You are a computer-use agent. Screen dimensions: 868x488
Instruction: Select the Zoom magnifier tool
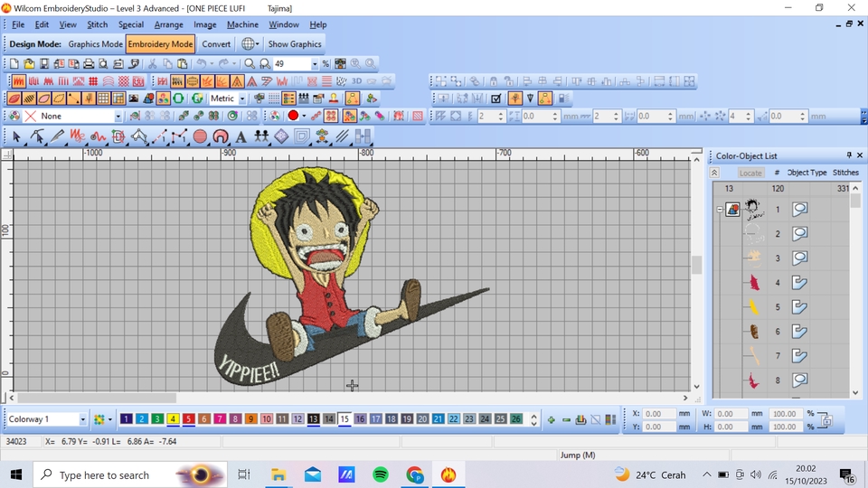coord(250,63)
